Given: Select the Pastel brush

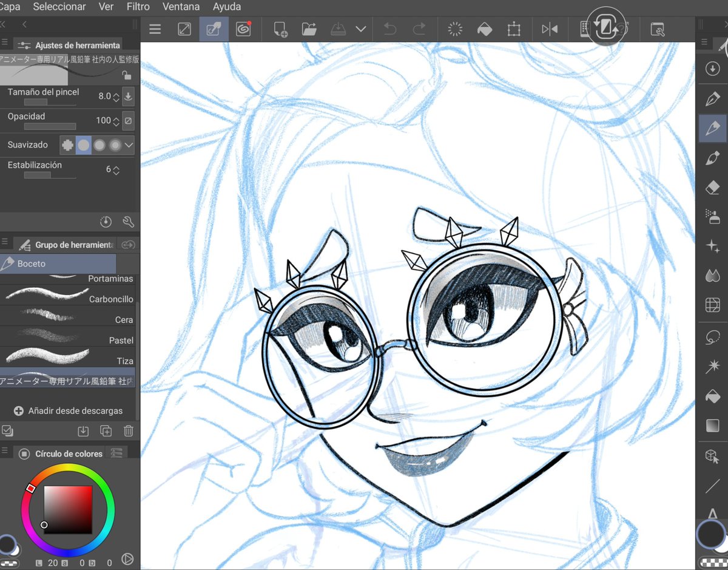Looking at the screenshot, I should 67,338.
